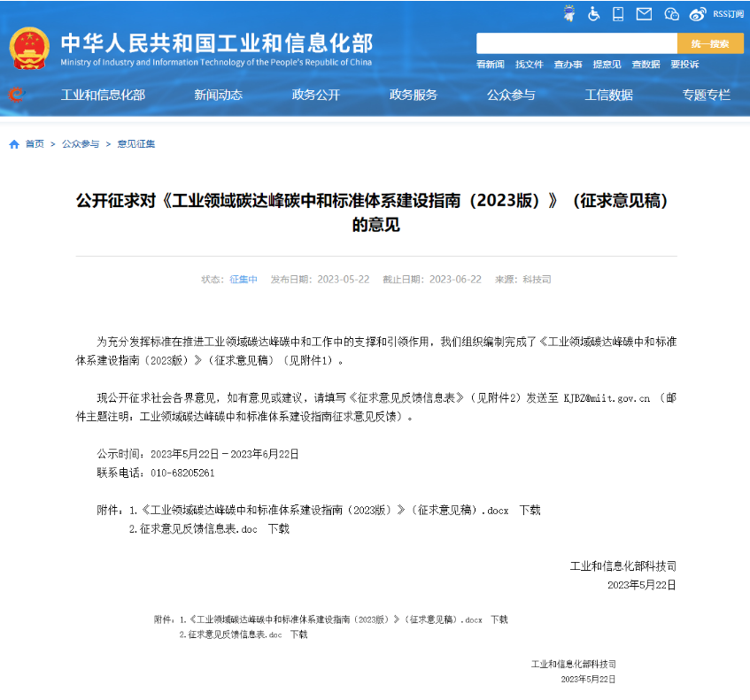Click the home icon in breadcrumb

tap(14, 144)
